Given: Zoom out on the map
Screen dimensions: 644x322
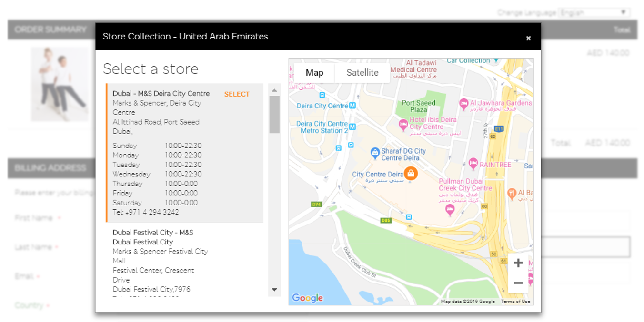Looking at the screenshot, I should click(x=518, y=283).
